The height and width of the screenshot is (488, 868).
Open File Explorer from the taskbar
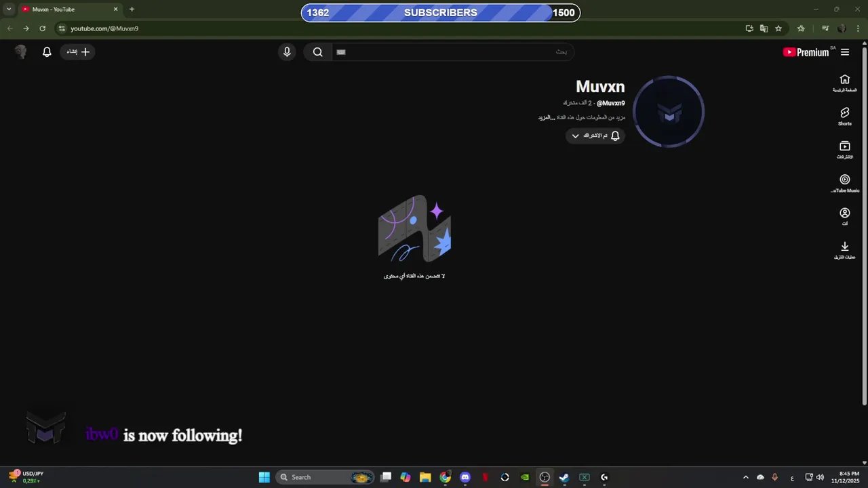425,477
